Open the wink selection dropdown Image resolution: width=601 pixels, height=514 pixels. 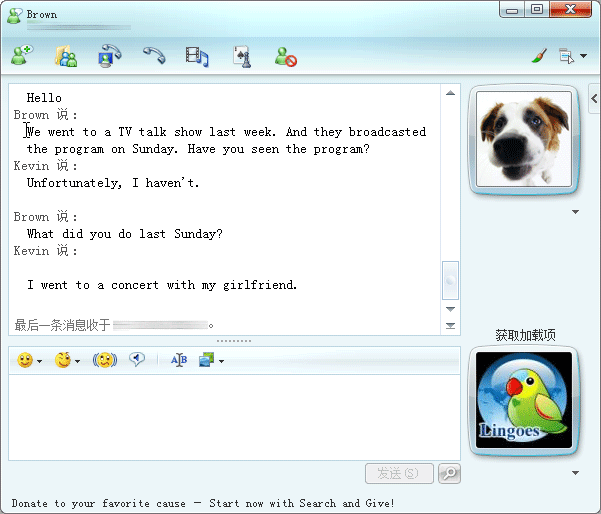(77, 361)
